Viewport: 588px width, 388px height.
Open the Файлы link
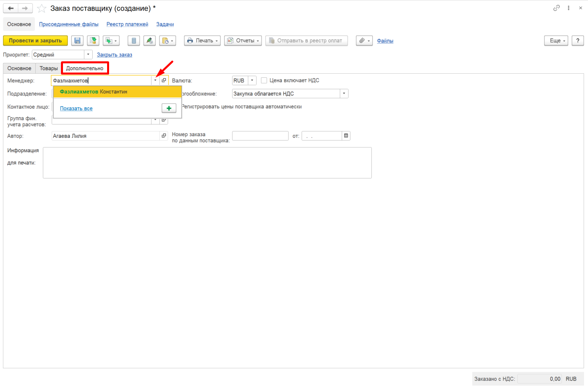(385, 40)
